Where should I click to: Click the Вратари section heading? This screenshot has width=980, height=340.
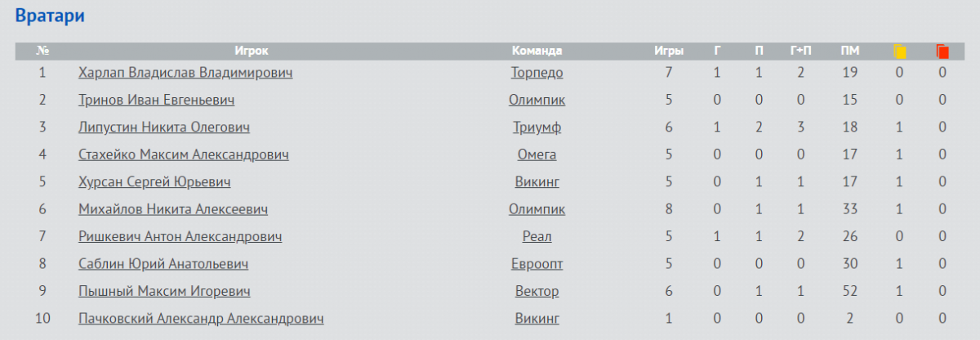[50, 16]
